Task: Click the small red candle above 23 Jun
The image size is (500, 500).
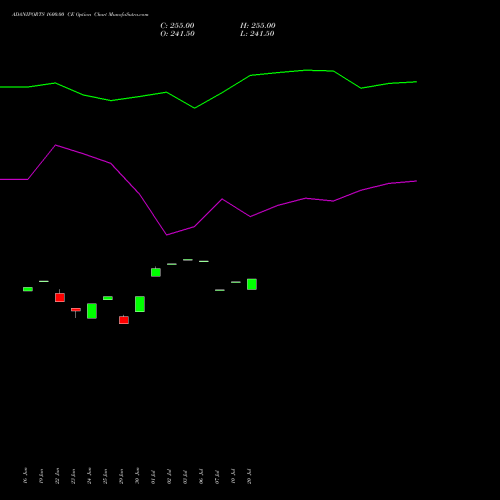Action: 76,310
